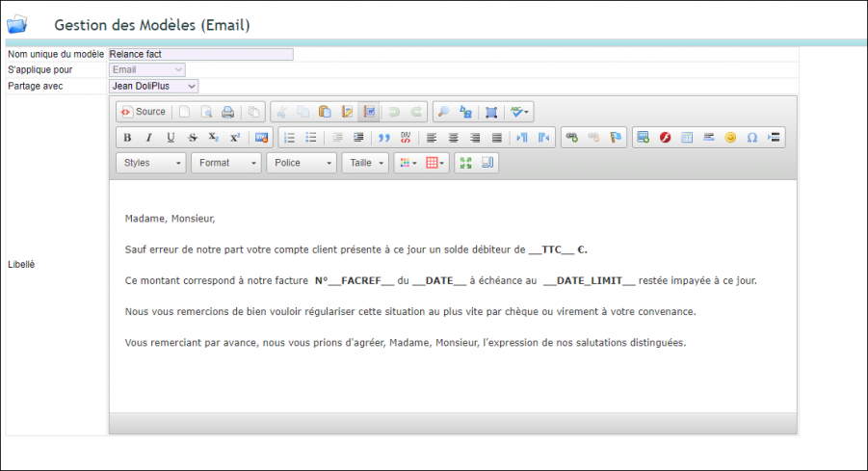Screen dimensions: 868x471
Task: Insert an anchor with flag icon
Action: (x=615, y=138)
